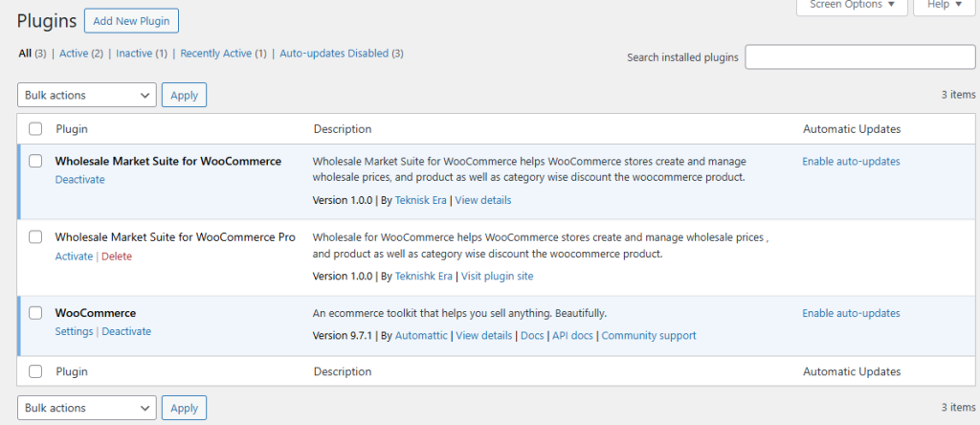980x425 pixels.
Task: Filter by Auto-updates Disabled
Action: point(333,54)
